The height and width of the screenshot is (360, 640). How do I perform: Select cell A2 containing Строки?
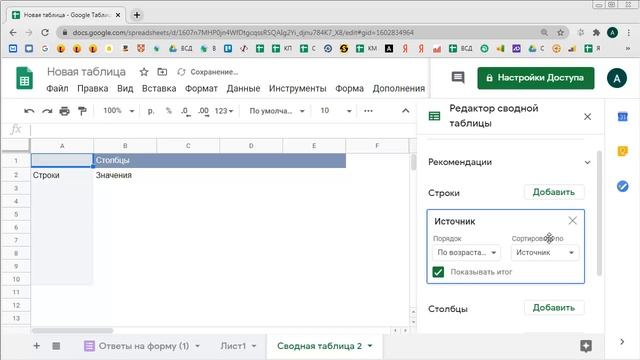62,175
